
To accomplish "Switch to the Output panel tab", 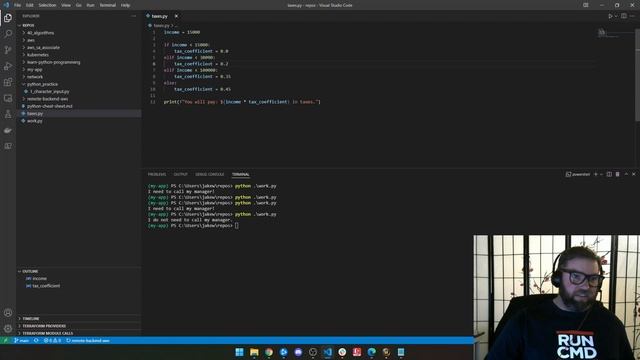I will 180,174.
